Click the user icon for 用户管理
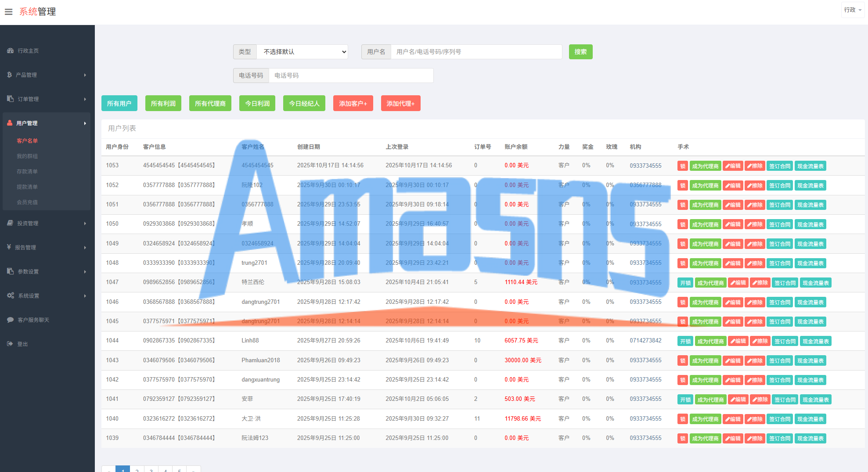Image resolution: width=868 pixels, height=472 pixels. [10, 123]
